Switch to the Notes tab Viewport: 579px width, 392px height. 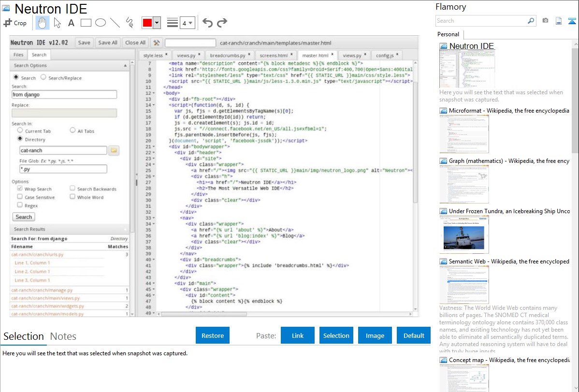63,336
